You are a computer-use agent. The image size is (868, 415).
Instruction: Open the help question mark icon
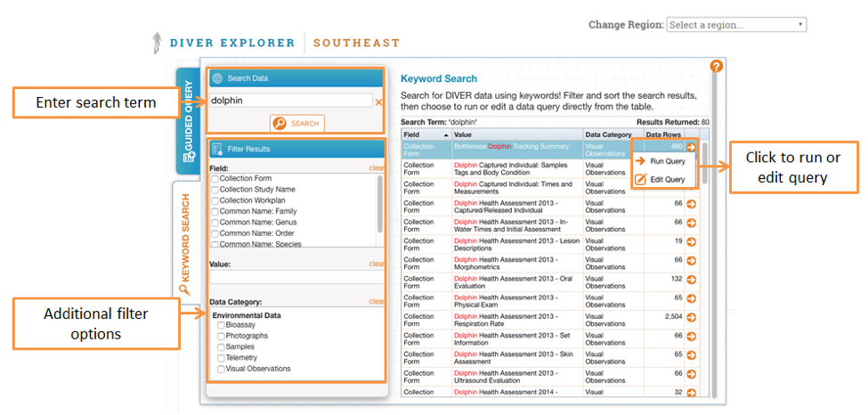point(717,67)
